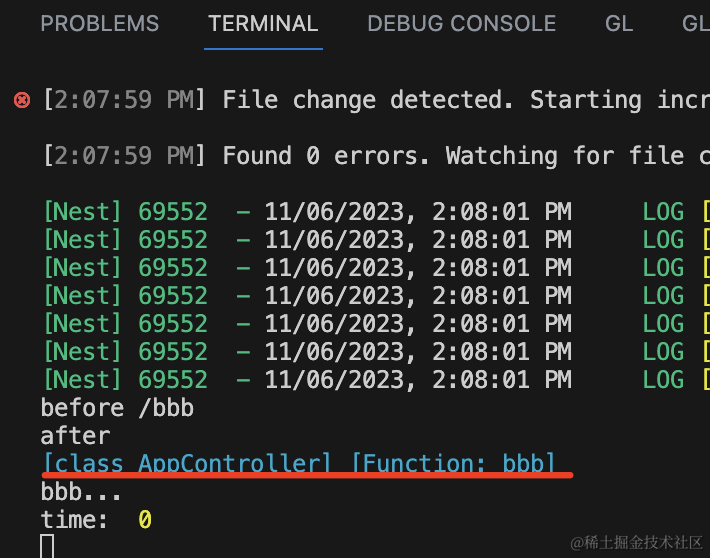
Task: Open the DEBUG CONSOLE tab
Action: [x=461, y=23]
